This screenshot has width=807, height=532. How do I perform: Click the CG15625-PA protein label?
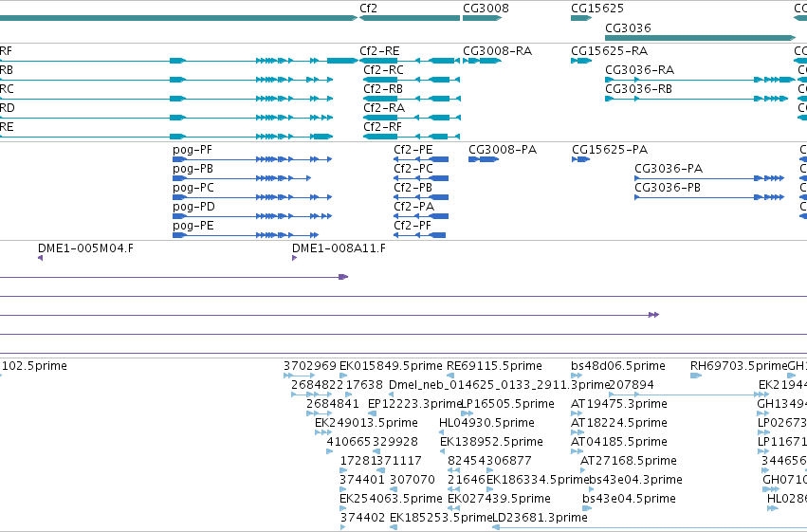pos(610,150)
